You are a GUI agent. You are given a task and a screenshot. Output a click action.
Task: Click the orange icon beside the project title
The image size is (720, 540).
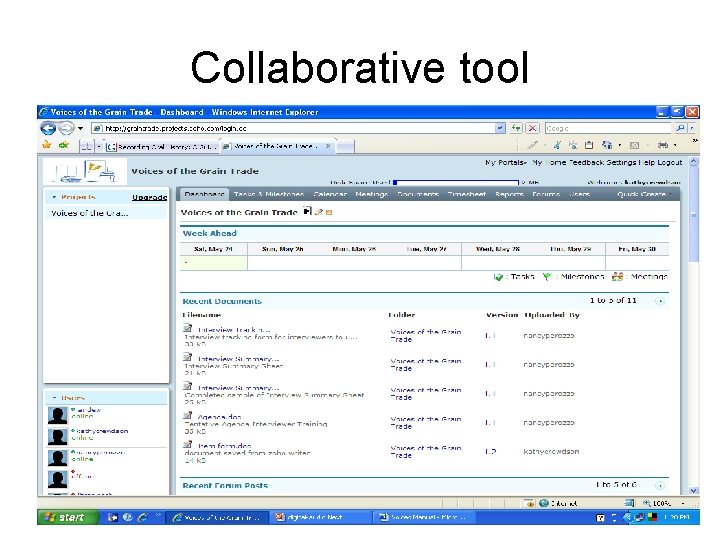329,212
